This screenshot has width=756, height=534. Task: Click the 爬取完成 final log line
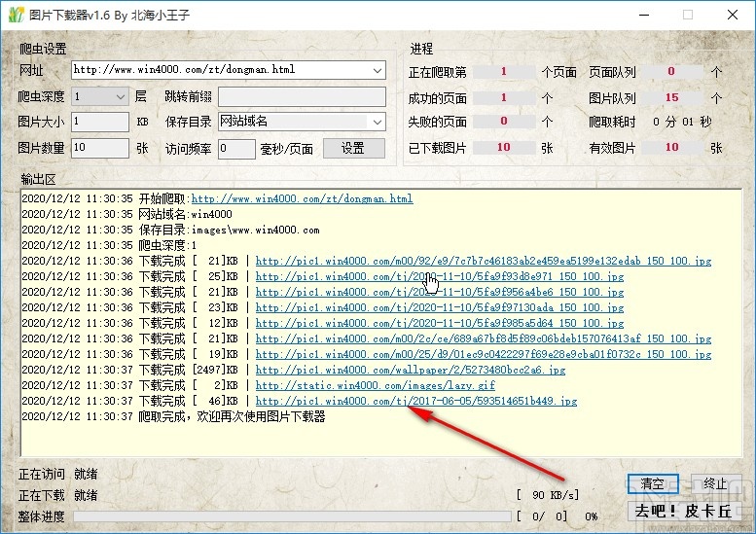coord(173,416)
